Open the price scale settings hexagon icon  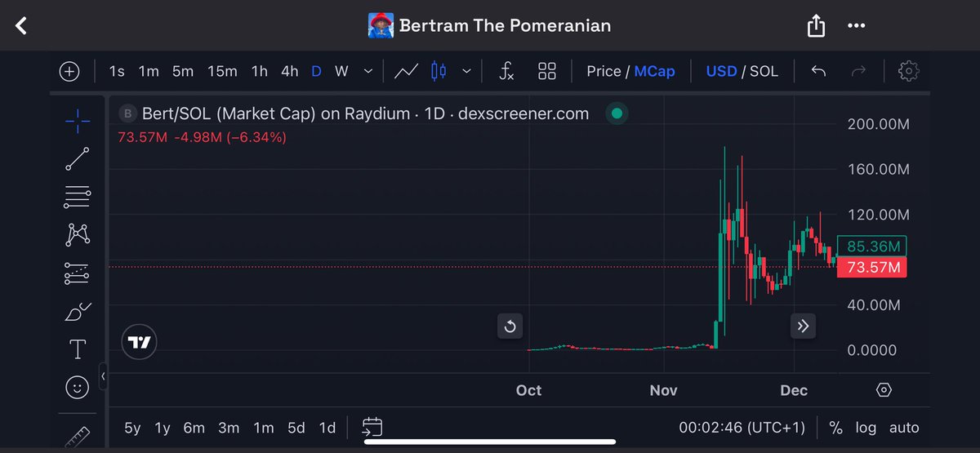pos(884,390)
